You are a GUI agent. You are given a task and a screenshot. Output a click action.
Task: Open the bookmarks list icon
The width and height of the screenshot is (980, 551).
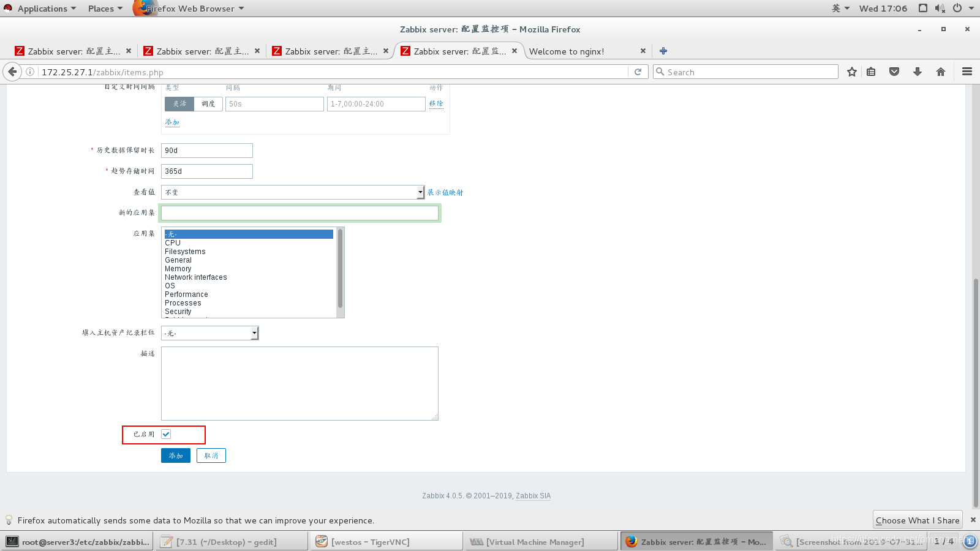click(x=871, y=72)
